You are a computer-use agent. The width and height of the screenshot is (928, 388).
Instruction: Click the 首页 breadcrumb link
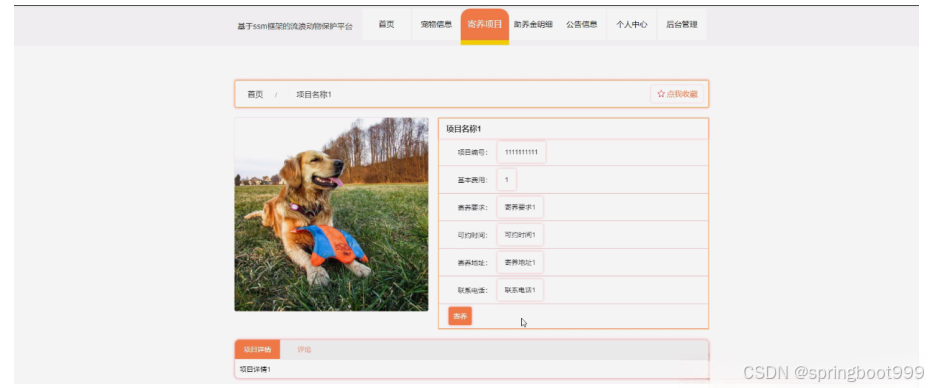[255, 95]
